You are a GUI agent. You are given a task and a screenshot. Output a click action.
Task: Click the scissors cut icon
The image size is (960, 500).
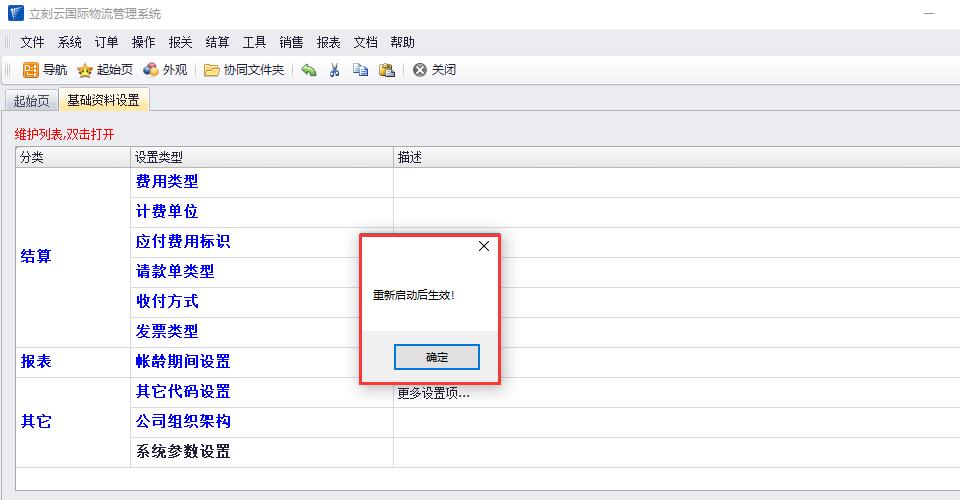335,70
